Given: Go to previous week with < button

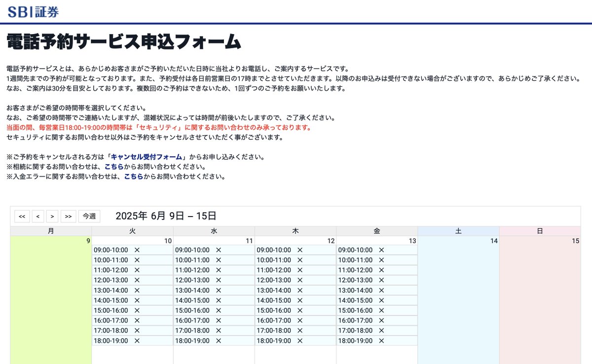Looking at the screenshot, I should pos(38,216).
